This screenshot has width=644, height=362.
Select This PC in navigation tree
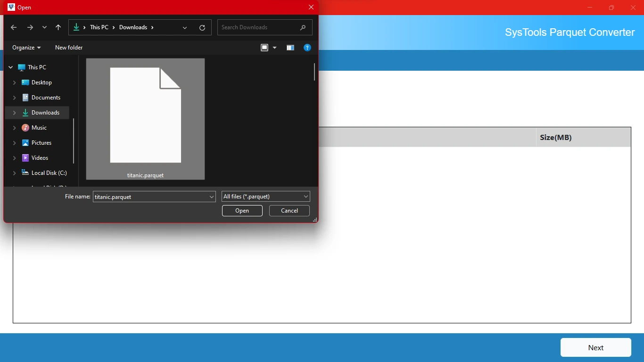[37, 67]
